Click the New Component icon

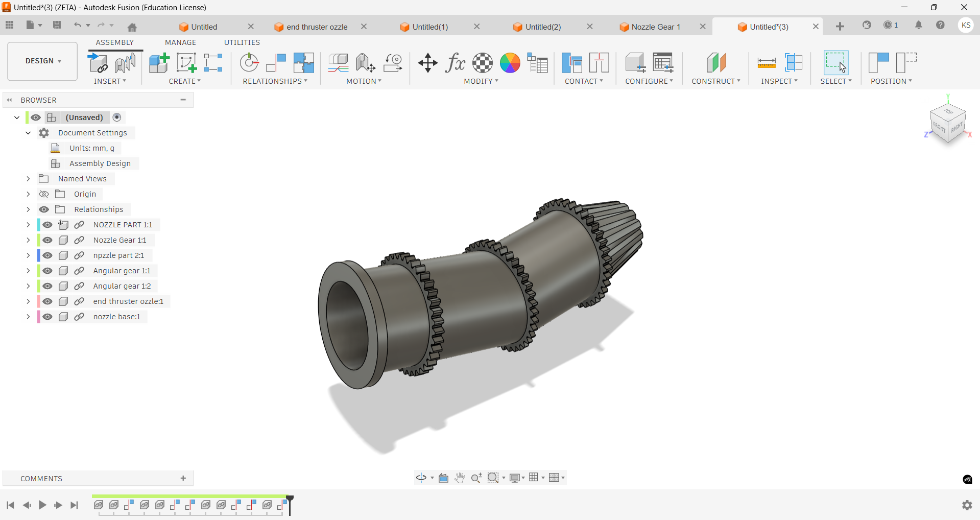point(159,63)
